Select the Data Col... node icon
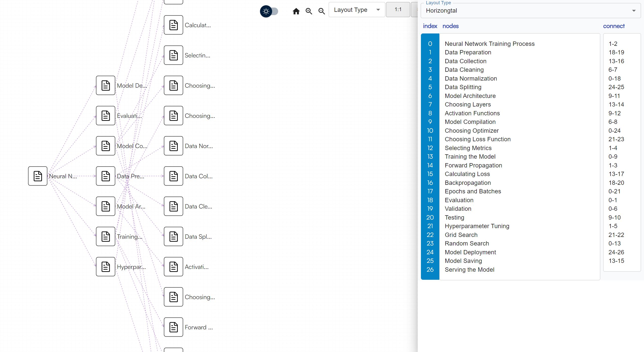 [174, 176]
